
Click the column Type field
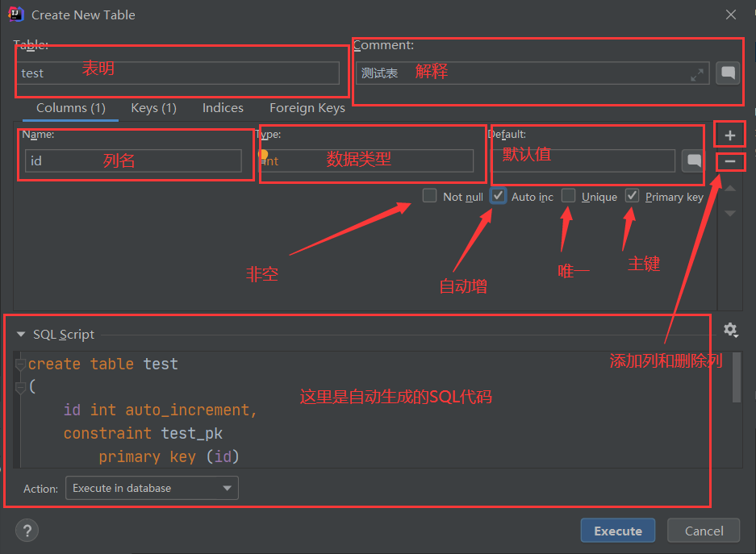coord(366,160)
